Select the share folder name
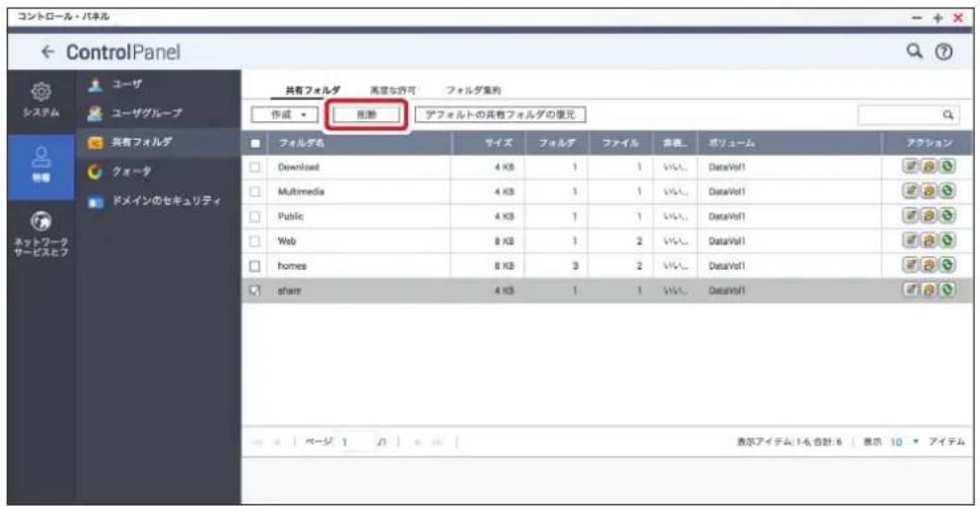The width and height of the screenshot is (980, 506). [289, 290]
